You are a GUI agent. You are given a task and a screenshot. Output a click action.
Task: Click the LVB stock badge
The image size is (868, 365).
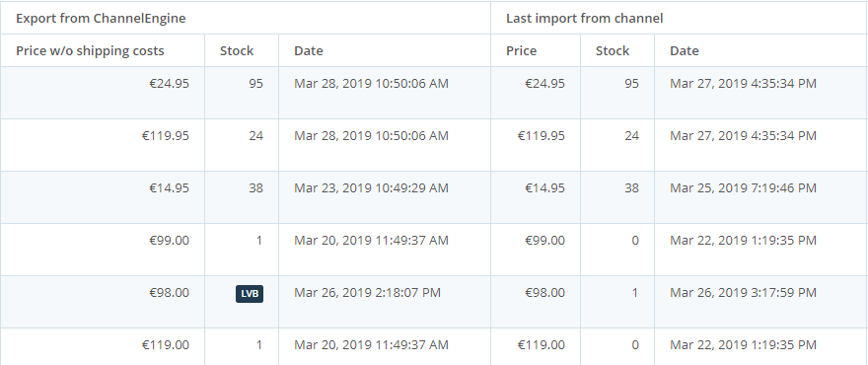[250, 294]
